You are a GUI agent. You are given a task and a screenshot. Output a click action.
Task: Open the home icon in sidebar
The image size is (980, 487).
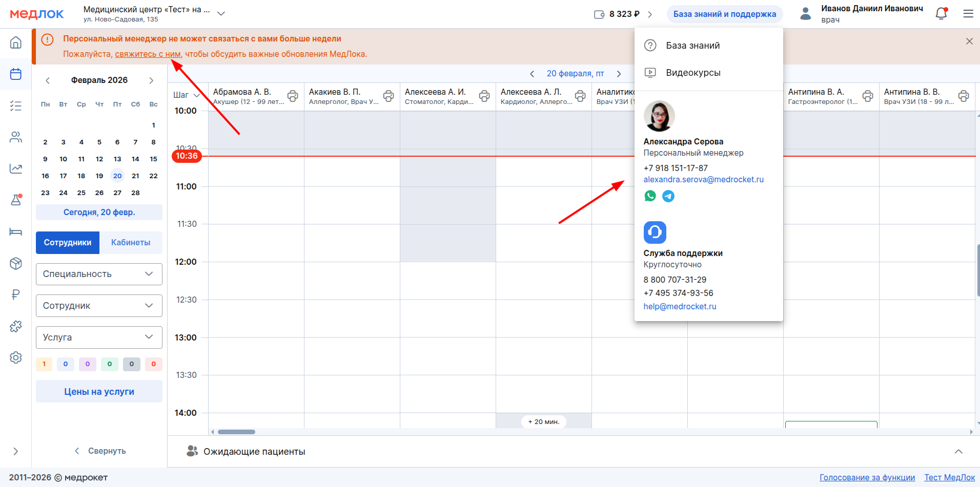pos(16,43)
